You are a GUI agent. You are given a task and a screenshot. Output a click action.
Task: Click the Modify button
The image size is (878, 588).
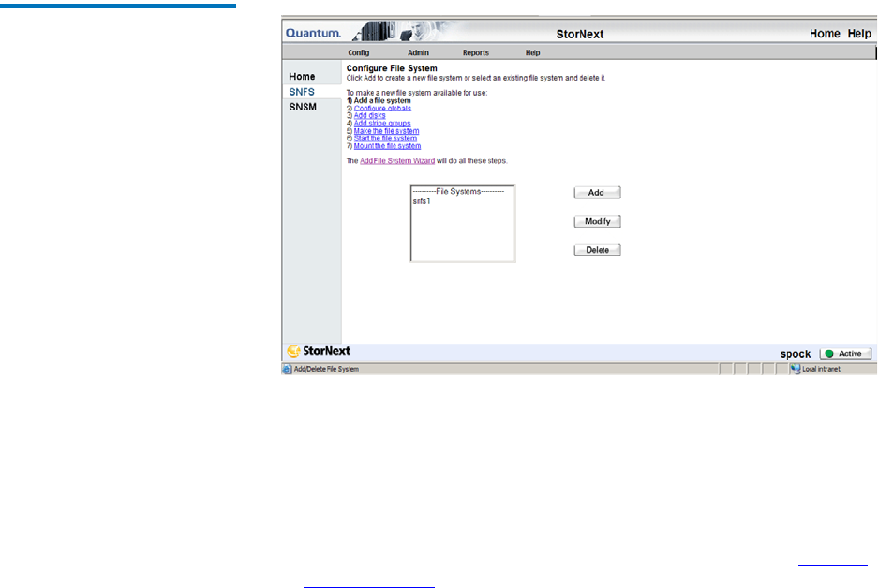coord(597,222)
